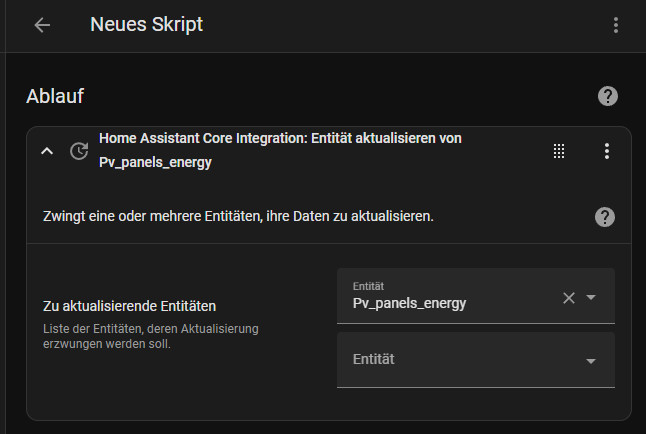
Task: Click the 'Zu aktualisierende Entitäten' label
Action: pos(130,305)
